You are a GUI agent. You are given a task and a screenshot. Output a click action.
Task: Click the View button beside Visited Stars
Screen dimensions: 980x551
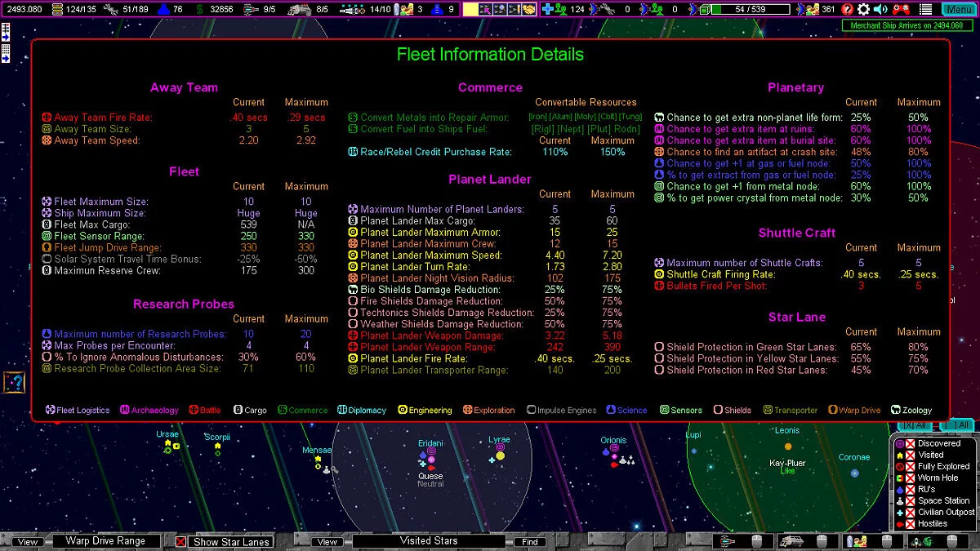[327, 542]
